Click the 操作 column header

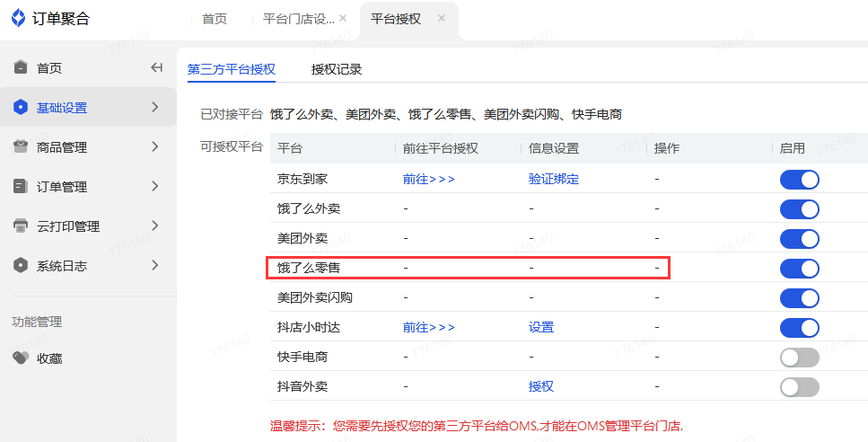pyautogui.click(x=667, y=148)
